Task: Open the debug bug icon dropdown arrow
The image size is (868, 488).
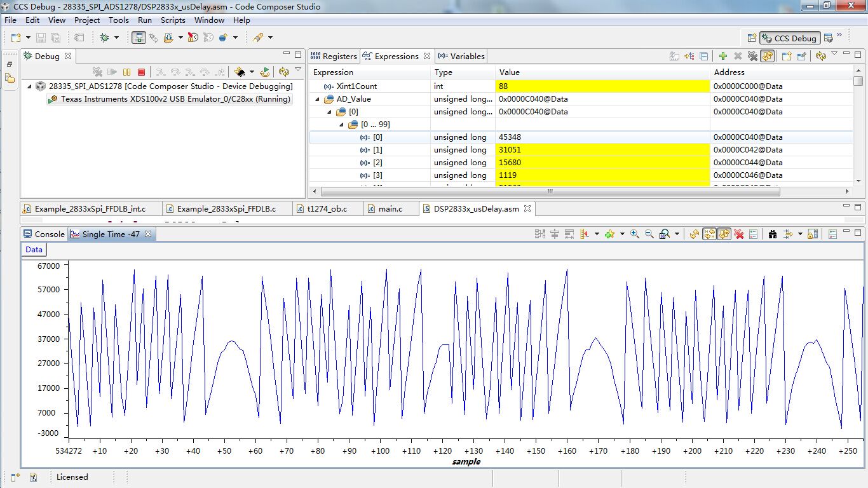Action: (x=116, y=38)
